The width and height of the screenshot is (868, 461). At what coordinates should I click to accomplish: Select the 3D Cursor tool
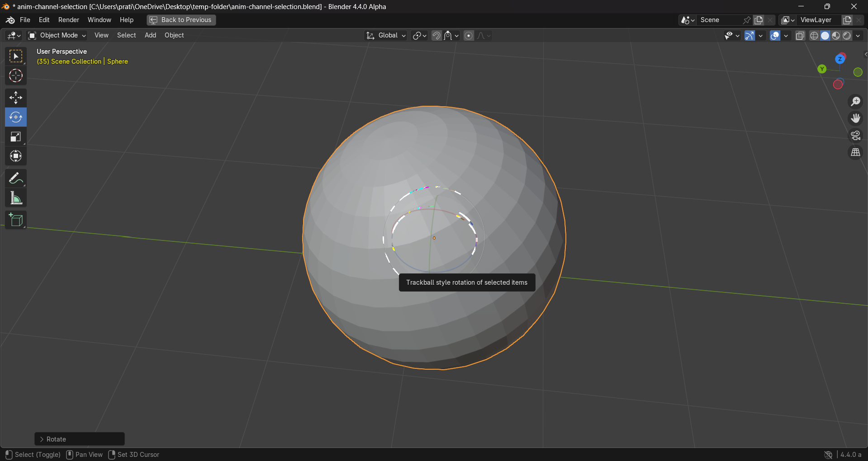(x=16, y=75)
